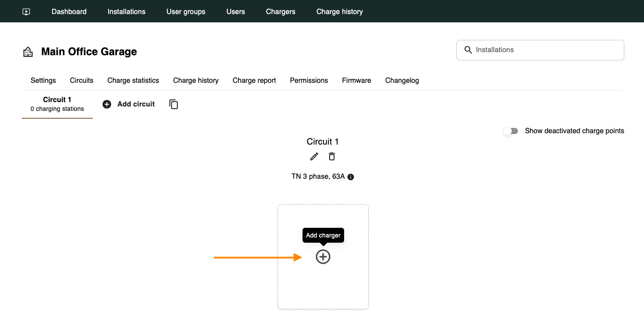The height and width of the screenshot is (329, 644).
Task: Open the Changelog tab
Action: click(401, 80)
